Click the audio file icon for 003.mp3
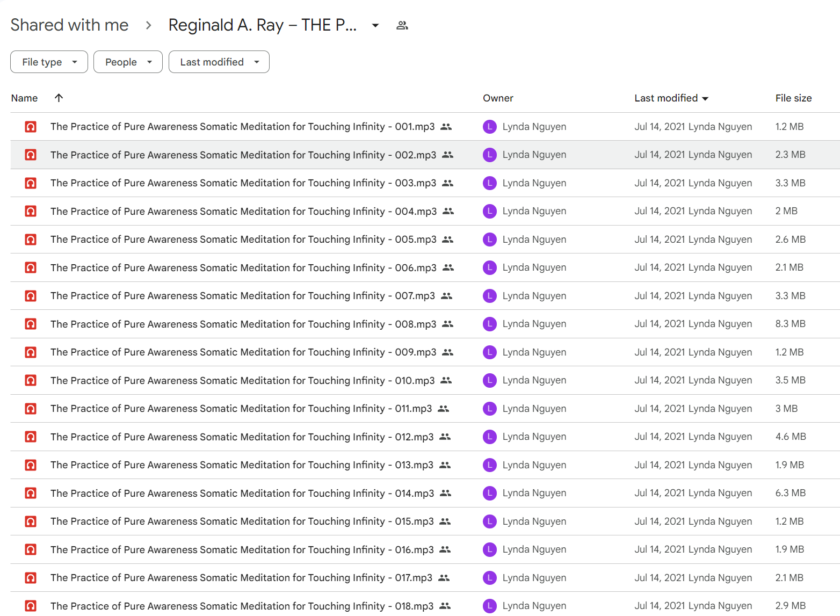The height and width of the screenshot is (616, 840). click(31, 183)
